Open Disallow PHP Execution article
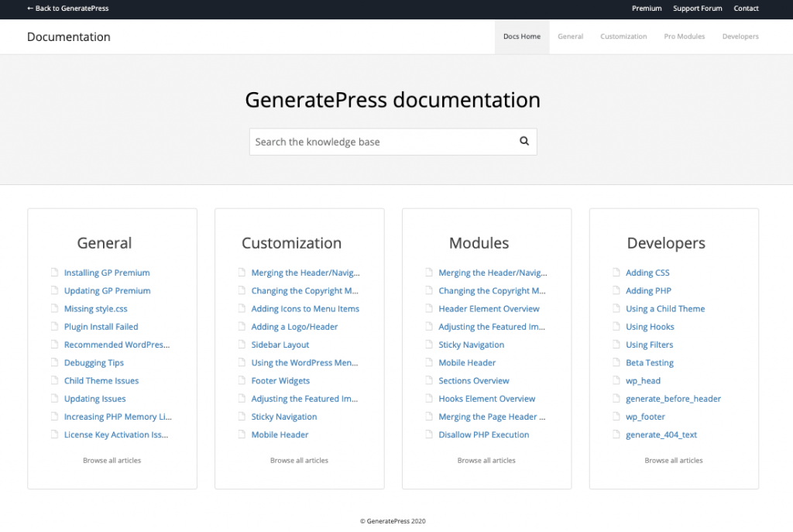793x532 pixels. click(483, 434)
